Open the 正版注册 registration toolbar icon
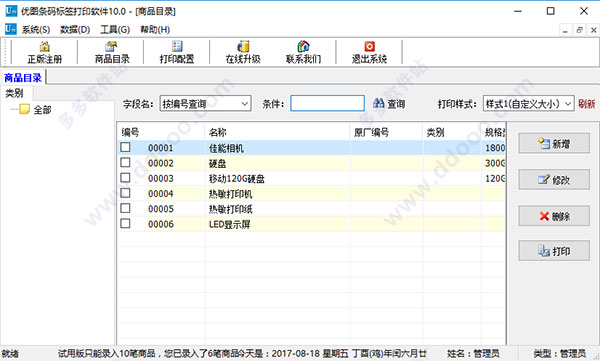600x361 pixels. click(44, 47)
